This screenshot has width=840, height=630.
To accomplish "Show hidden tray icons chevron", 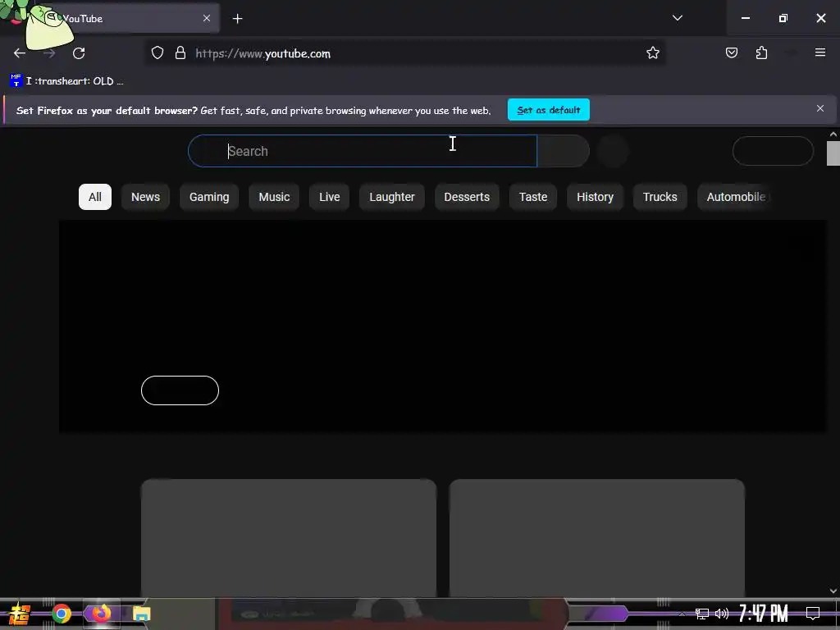I will [x=682, y=614].
